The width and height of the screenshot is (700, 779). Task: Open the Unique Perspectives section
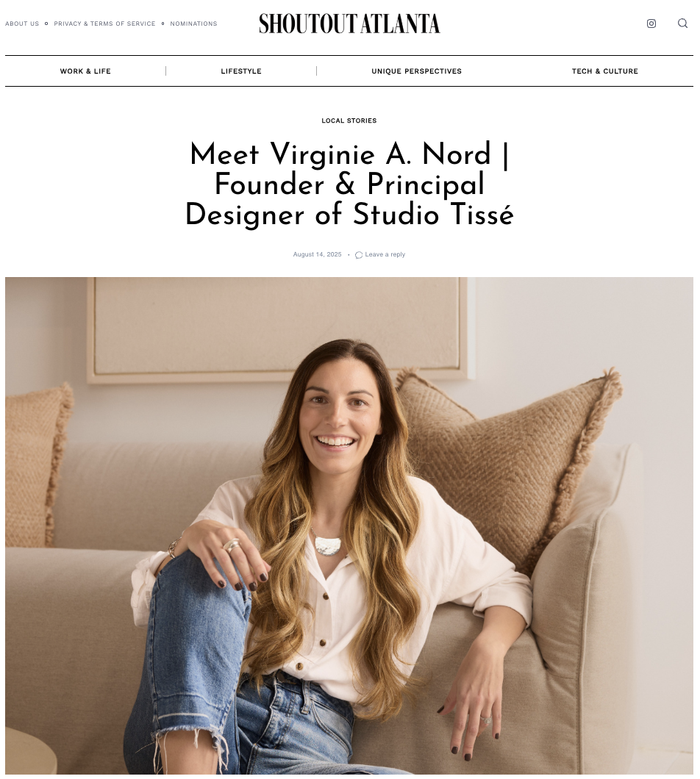coord(417,71)
